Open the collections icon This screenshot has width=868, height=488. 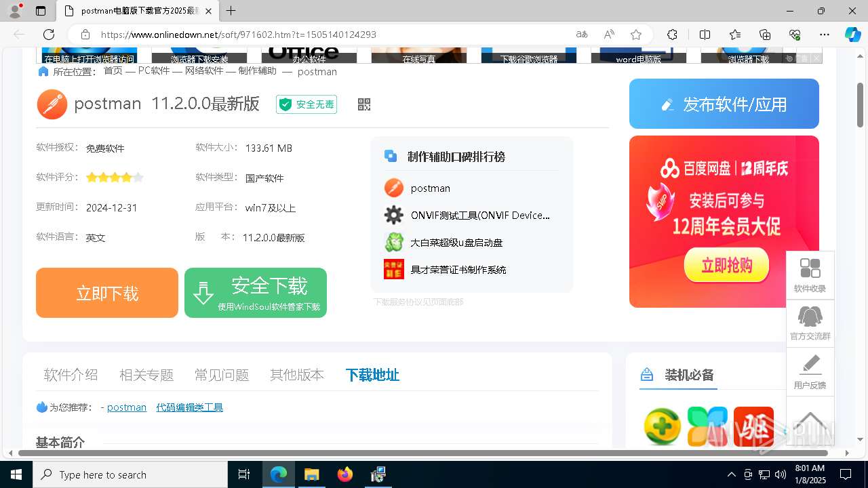(765, 35)
